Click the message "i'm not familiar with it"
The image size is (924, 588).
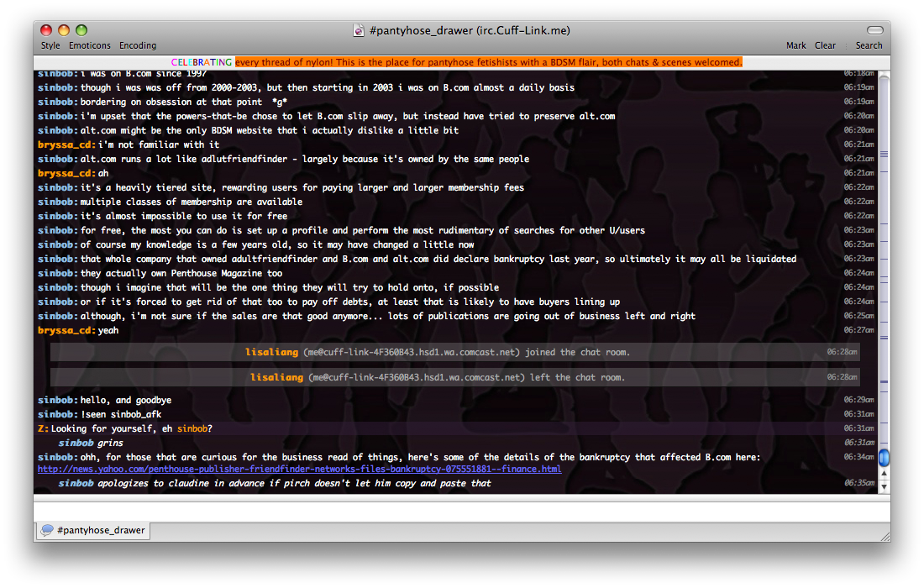coord(159,144)
